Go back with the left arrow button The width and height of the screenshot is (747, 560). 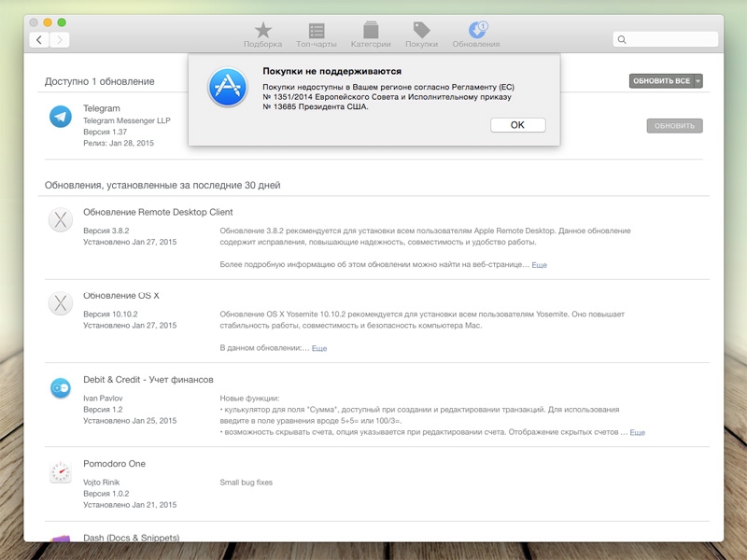click(x=39, y=39)
